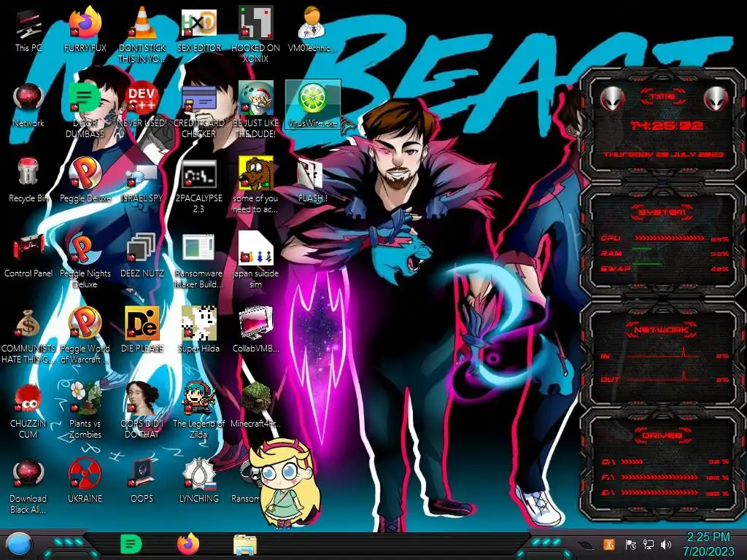Click the taskbar clock showing 2:25 PM
The height and width of the screenshot is (560, 747).
tap(708, 537)
